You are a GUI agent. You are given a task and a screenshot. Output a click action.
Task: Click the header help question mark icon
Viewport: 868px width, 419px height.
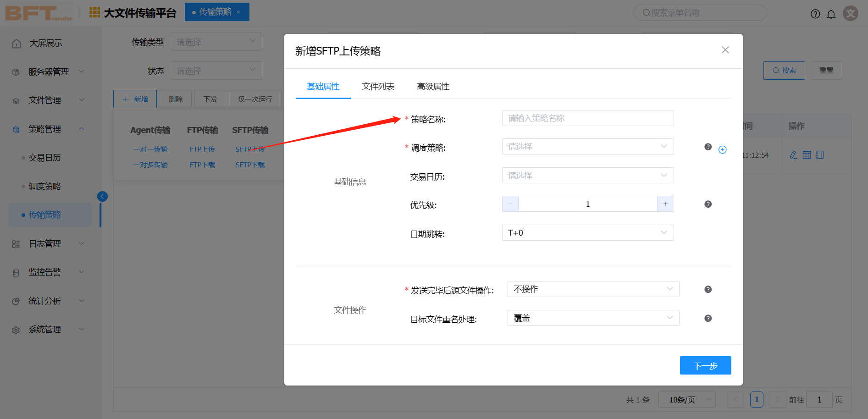[x=815, y=14]
